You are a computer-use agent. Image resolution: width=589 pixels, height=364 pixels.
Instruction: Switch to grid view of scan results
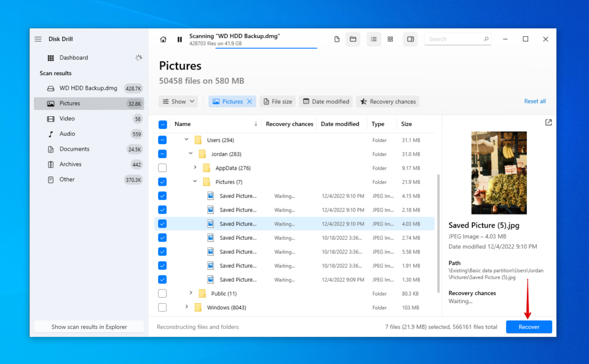[x=390, y=39]
